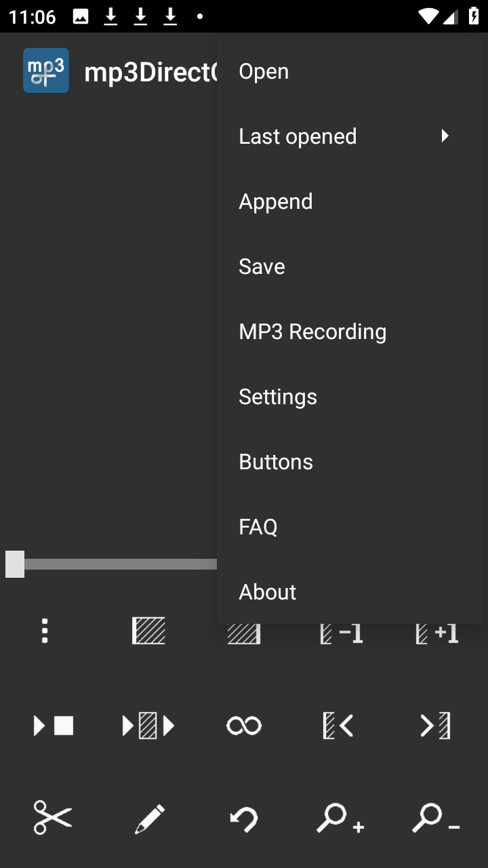Click the hatched selection square icon

pos(148,631)
